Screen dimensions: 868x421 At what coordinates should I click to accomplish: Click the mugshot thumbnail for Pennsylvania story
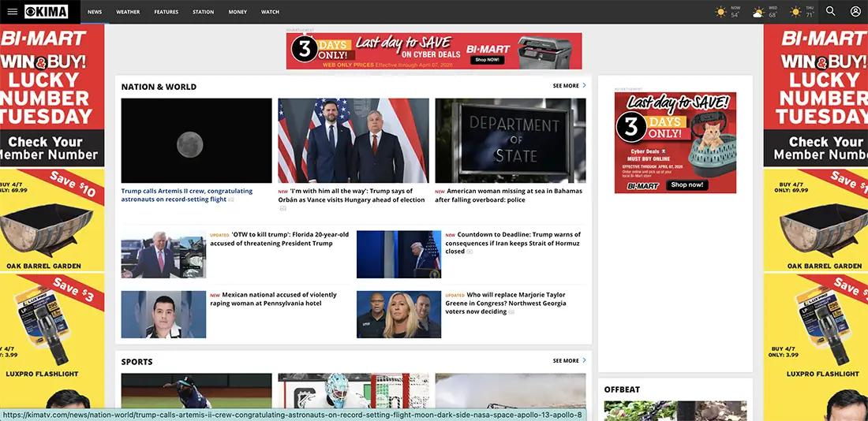pyautogui.click(x=163, y=315)
